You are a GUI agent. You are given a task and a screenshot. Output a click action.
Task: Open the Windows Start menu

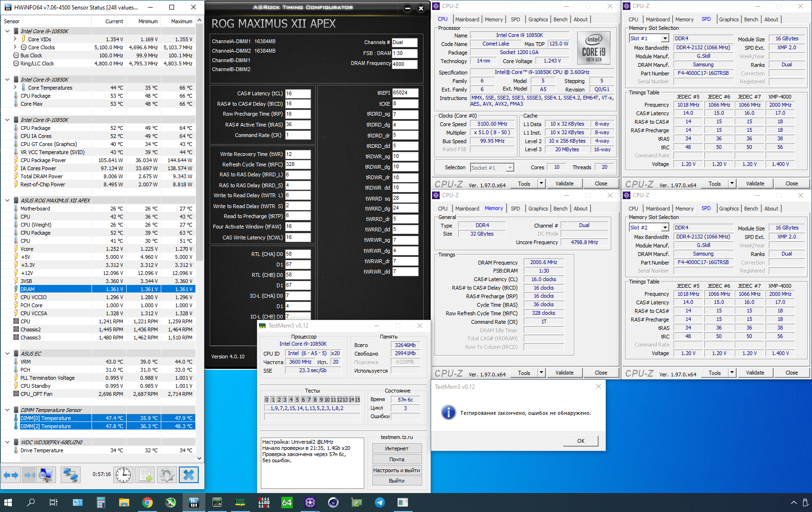[x=8, y=503]
